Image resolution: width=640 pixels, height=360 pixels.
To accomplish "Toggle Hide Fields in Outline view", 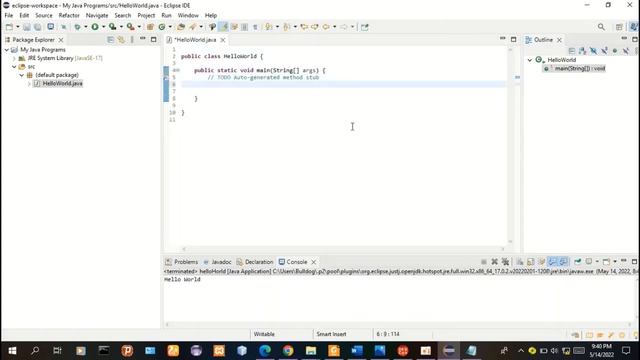I will click(593, 51).
